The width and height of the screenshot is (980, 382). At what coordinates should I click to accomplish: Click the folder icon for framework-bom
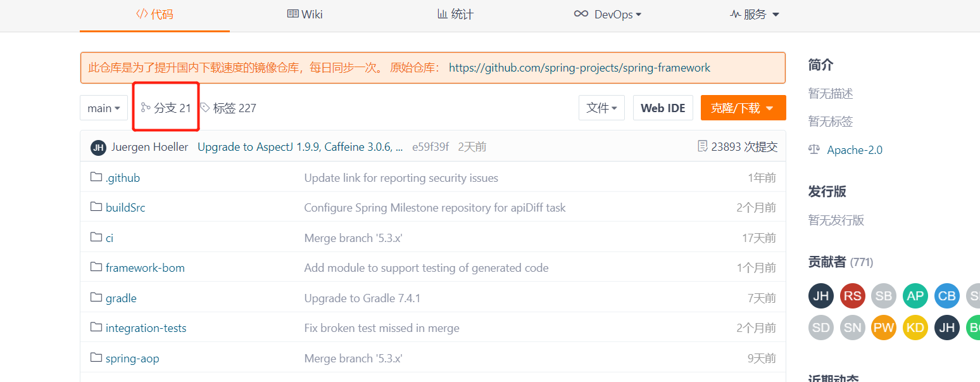tap(96, 267)
